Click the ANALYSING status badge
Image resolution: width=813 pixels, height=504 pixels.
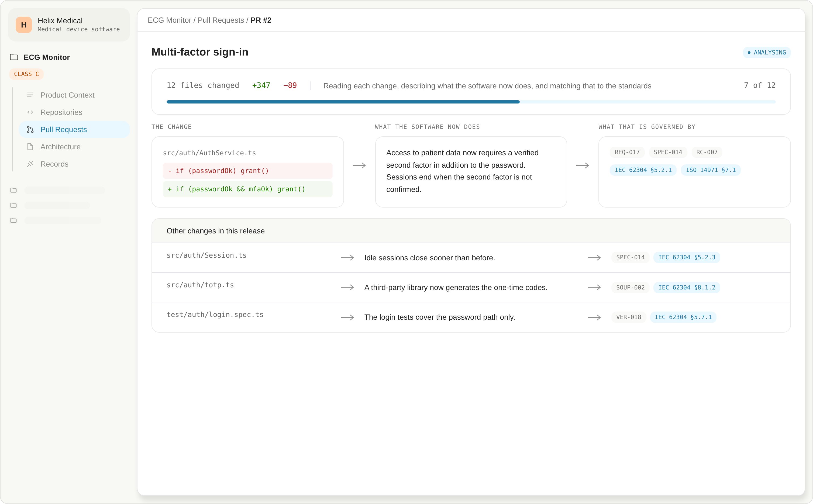coord(766,52)
